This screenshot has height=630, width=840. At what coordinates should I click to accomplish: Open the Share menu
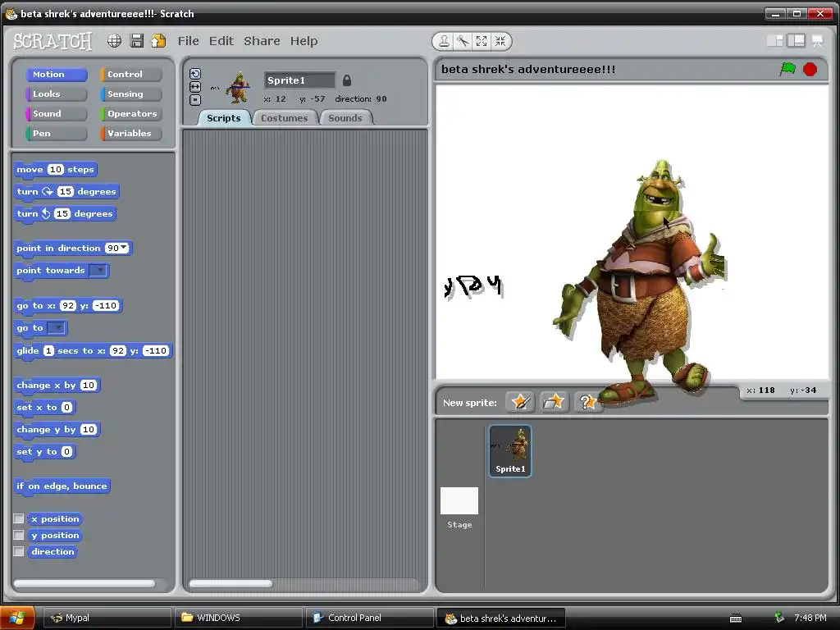262,41
